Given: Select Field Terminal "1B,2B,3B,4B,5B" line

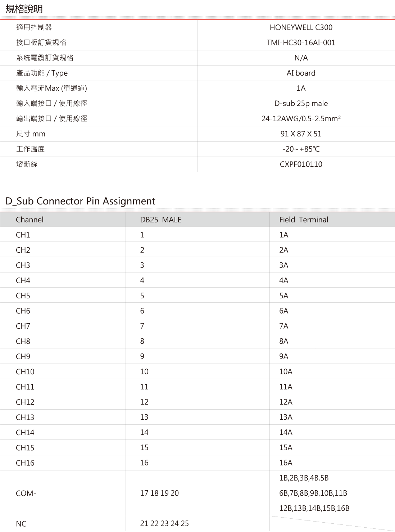Looking at the screenshot, I should [x=304, y=478].
